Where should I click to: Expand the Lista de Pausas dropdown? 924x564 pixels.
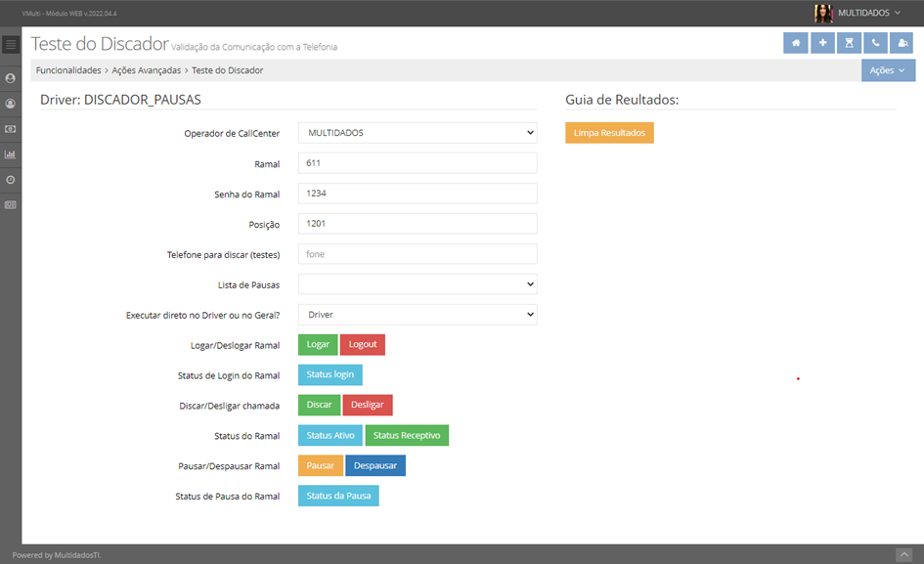click(x=418, y=284)
